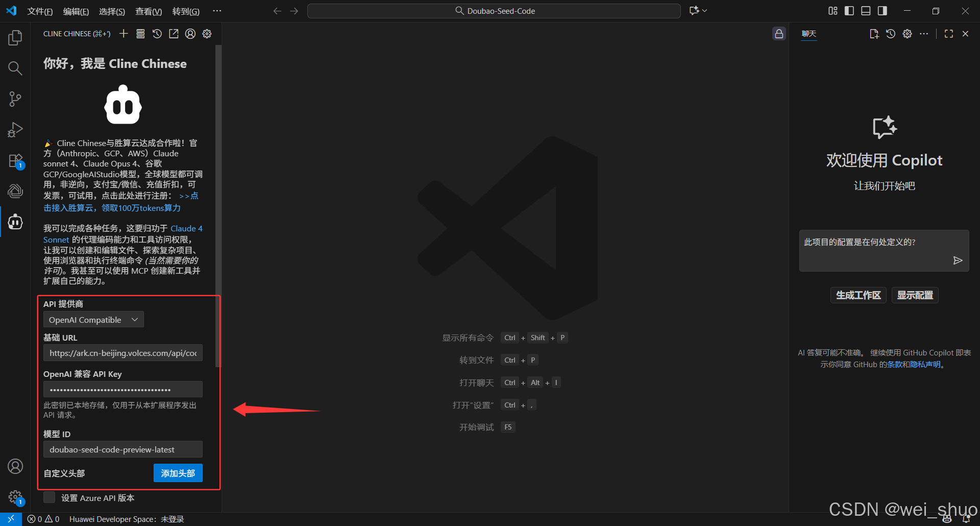Open Cline in editor pop-out icon
980x526 pixels.
174,34
